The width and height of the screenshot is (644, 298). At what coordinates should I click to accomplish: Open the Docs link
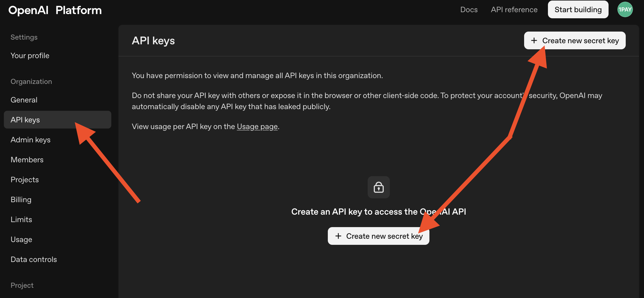pyautogui.click(x=469, y=10)
